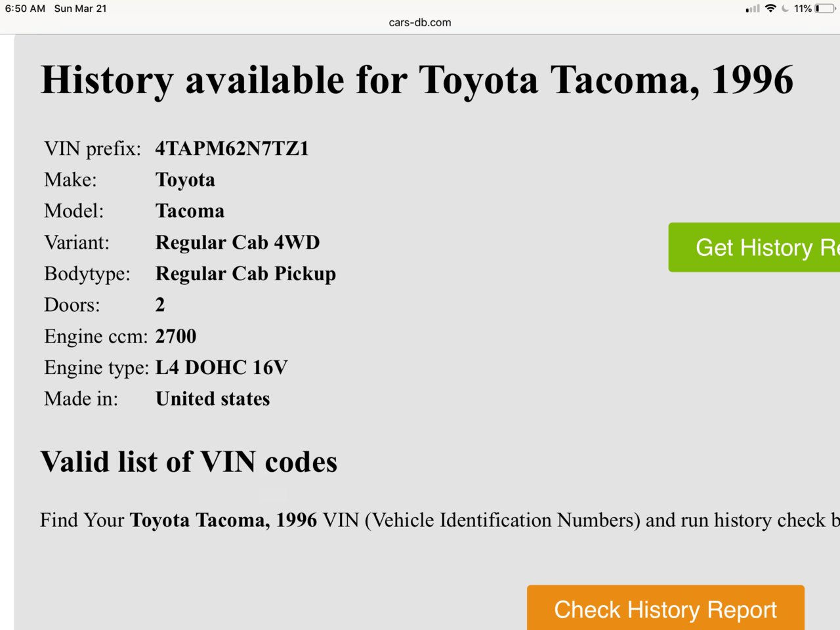
Task: Tap the Do Not Disturb moon icon
Action: tap(785, 9)
